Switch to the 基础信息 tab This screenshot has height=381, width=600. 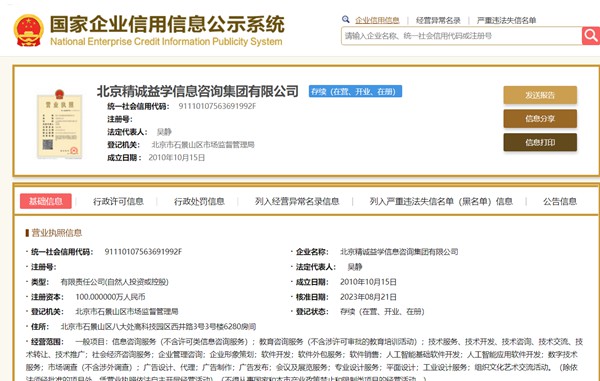pos(46,201)
